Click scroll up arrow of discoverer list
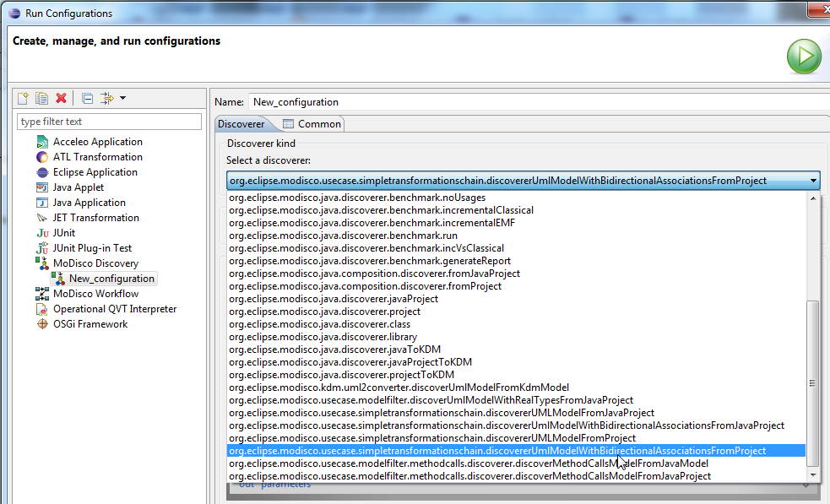830x504 pixels. (x=813, y=198)
